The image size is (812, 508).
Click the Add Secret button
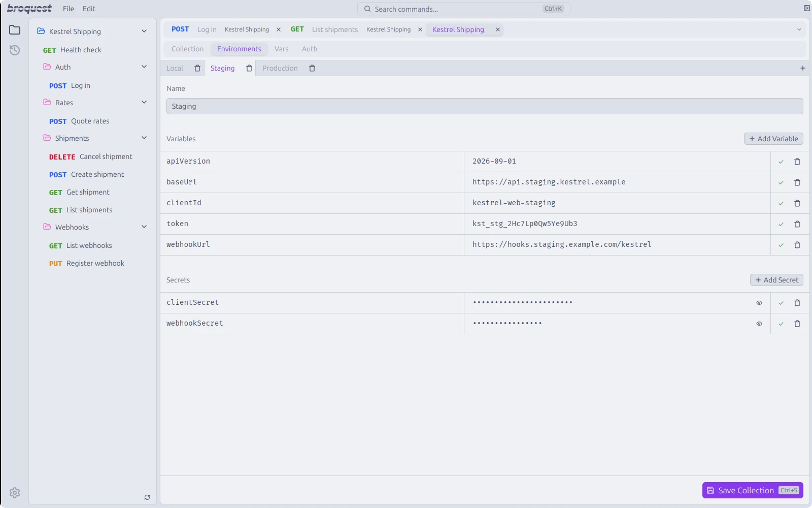[776, 280]
